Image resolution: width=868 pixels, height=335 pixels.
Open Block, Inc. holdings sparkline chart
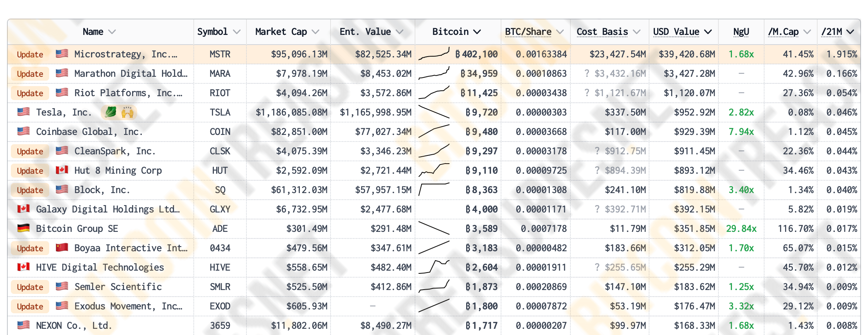434,190
